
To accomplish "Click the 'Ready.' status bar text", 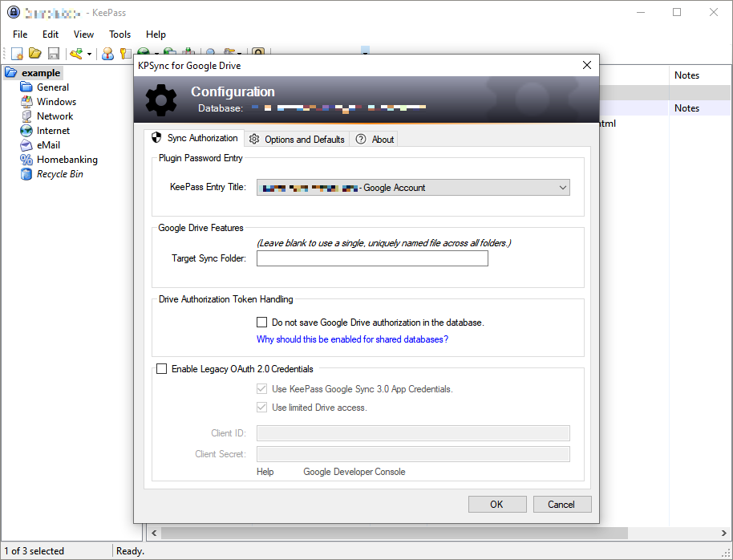I will tap(130, 551).
